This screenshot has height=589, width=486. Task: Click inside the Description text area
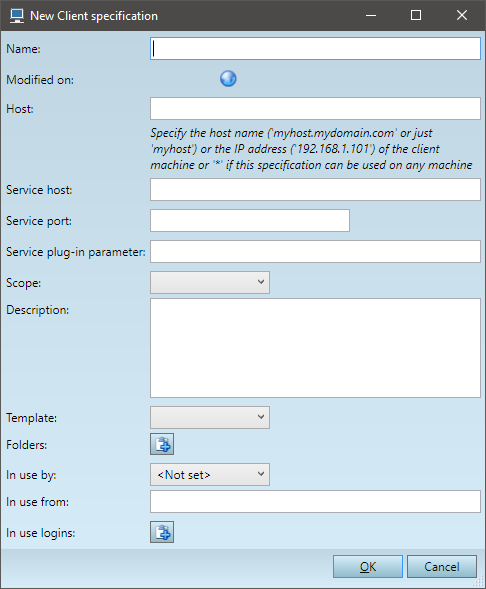(x=315, y=348)
